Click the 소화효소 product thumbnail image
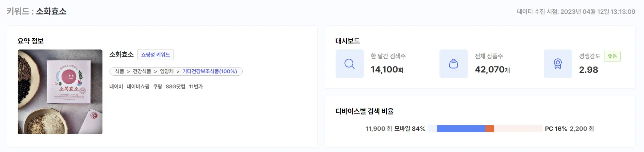Image resolution: width=644 pixels, height=152 pixels. [x=60, y=92]
